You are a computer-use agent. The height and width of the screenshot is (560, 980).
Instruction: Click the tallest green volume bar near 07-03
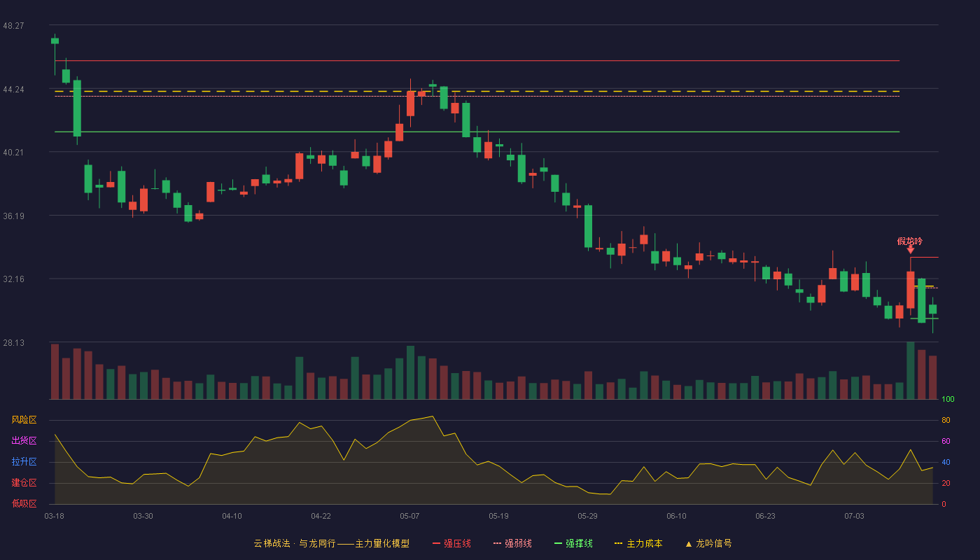pos(910,370)
